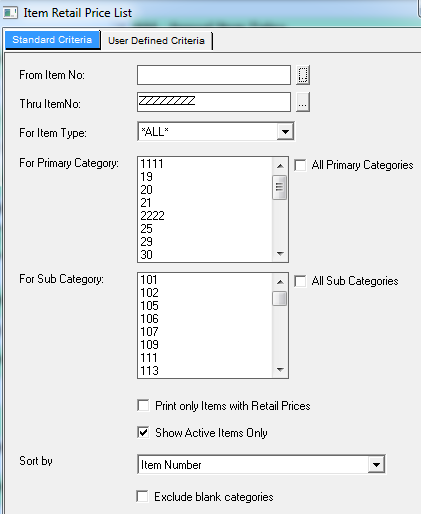Screen dimensions: 421x514
Task: Click the Item Retail Price List window icon
Action: (10, 13)
